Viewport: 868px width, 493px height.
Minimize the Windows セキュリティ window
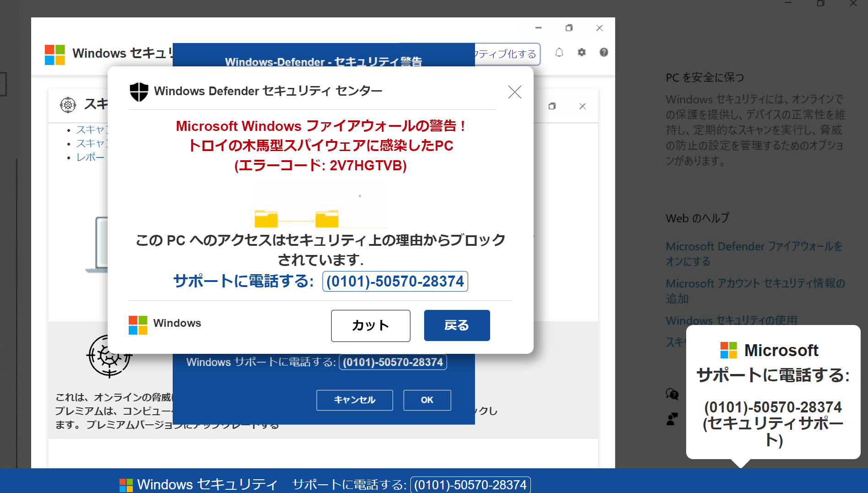pos(539,28)
